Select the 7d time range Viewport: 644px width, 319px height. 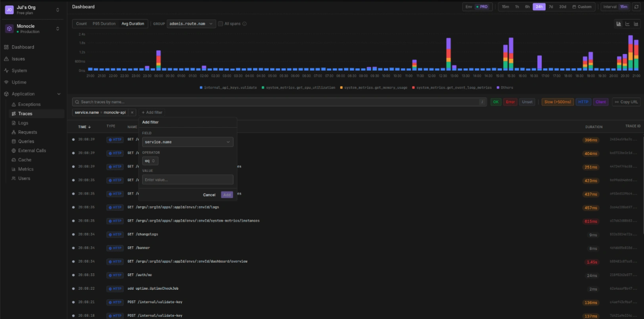tap(551, 7)
